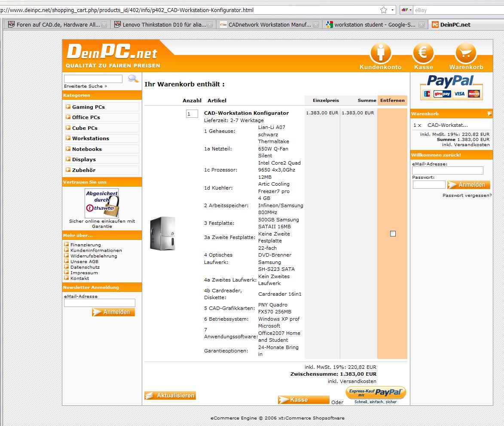Click the browser address bar URL

pyautogui.click(x=189, y=10)
